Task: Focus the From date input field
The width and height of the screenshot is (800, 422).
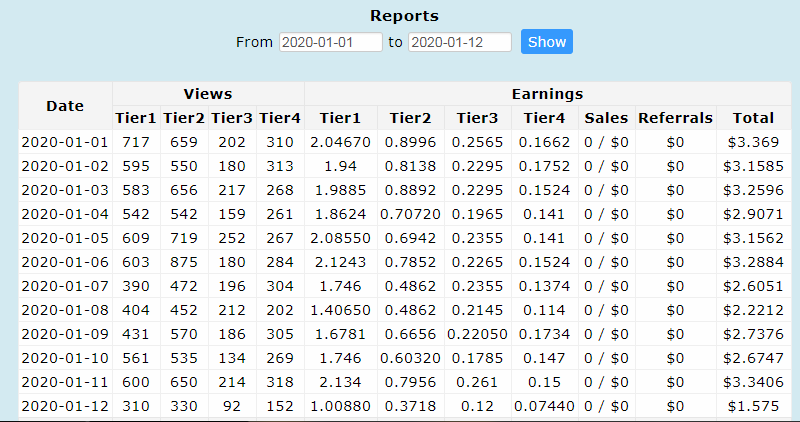Action: pos(331,42)
